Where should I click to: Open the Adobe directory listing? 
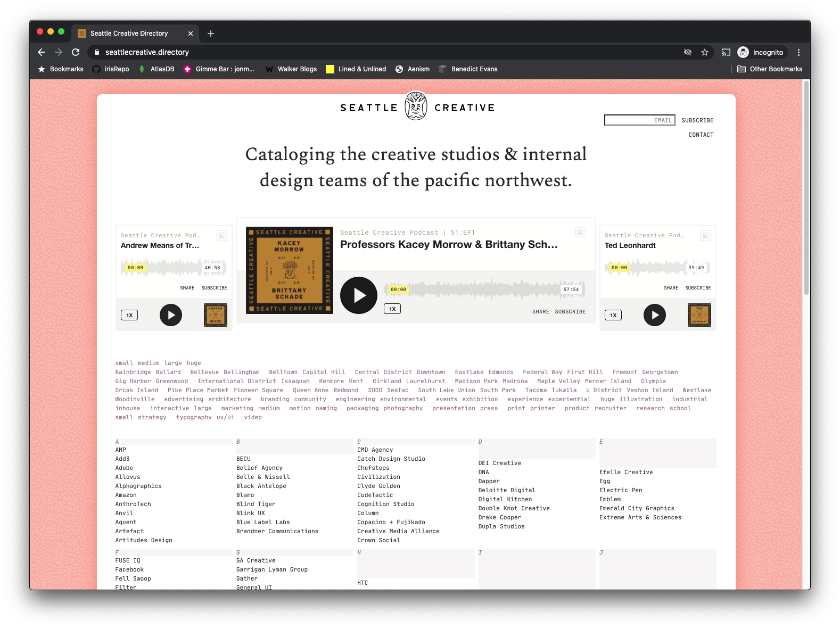(124, 468)
